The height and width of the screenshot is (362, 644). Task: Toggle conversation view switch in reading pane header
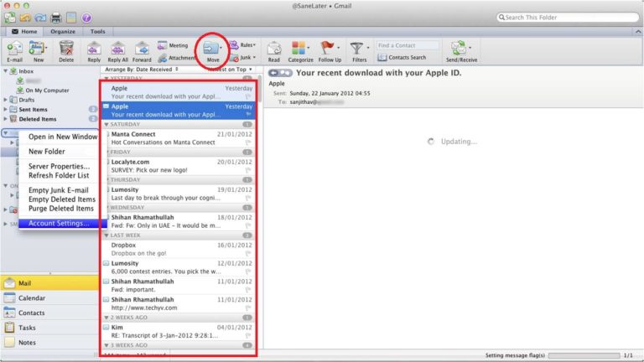point(280,73)
